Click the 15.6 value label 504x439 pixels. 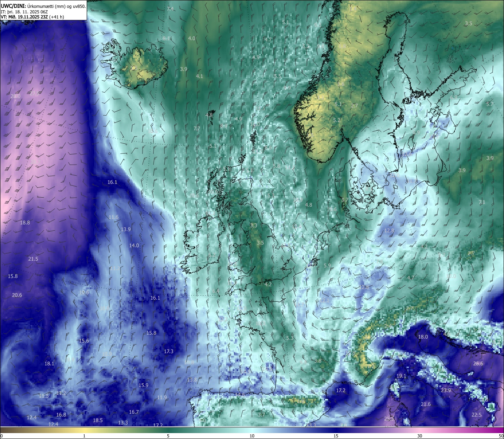84,341
